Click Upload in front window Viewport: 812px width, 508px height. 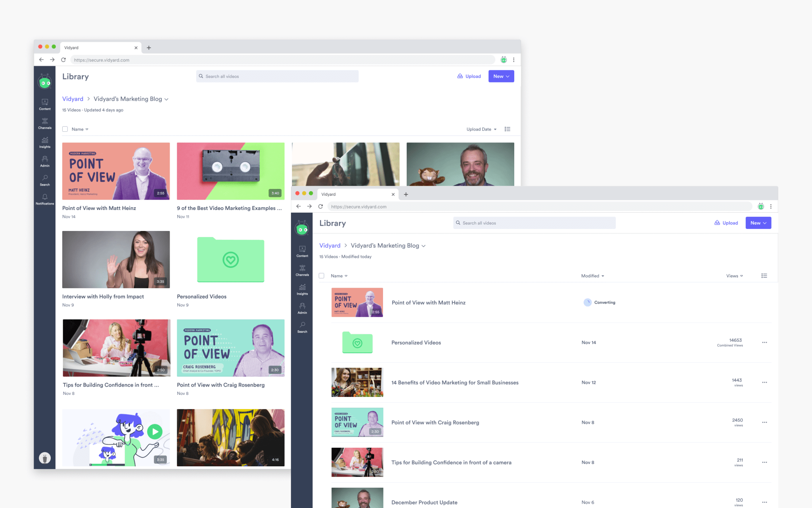point(726,223)
